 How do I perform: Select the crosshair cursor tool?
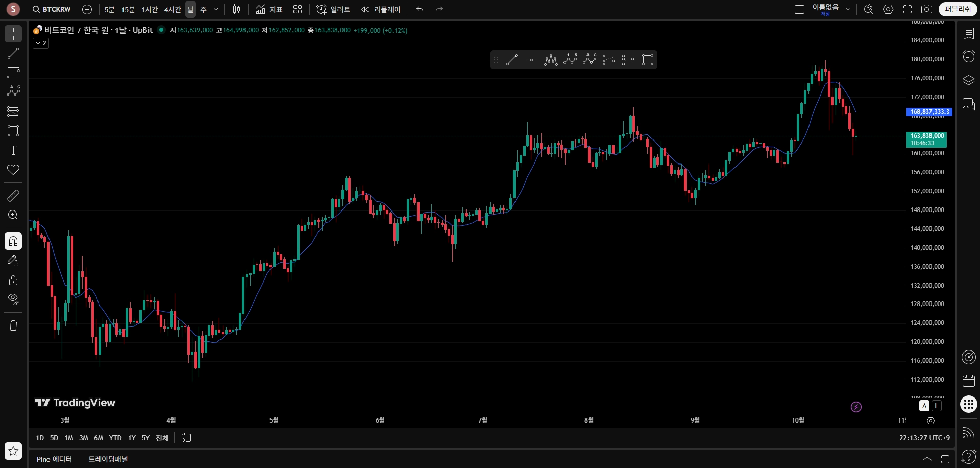13,34
